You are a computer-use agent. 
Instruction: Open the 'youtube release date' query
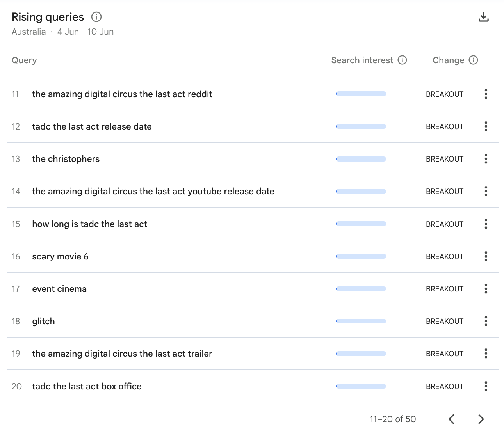pos(153,191)
